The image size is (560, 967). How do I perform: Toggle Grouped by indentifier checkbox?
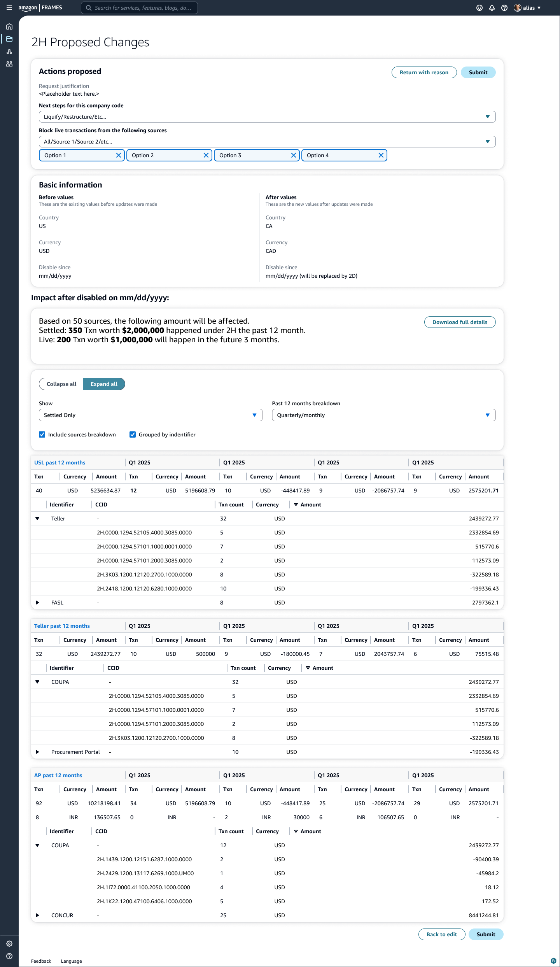tap(133, 434)
